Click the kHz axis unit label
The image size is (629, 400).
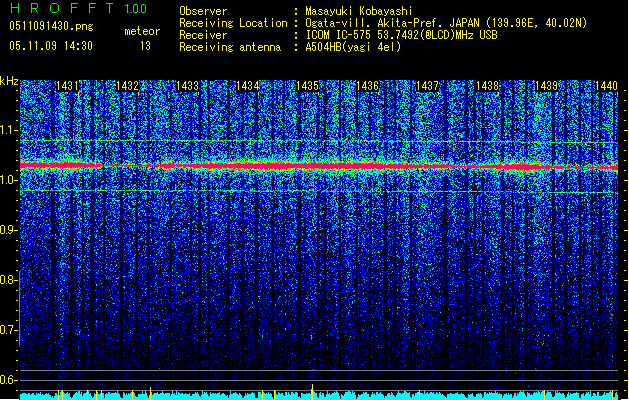9,81
